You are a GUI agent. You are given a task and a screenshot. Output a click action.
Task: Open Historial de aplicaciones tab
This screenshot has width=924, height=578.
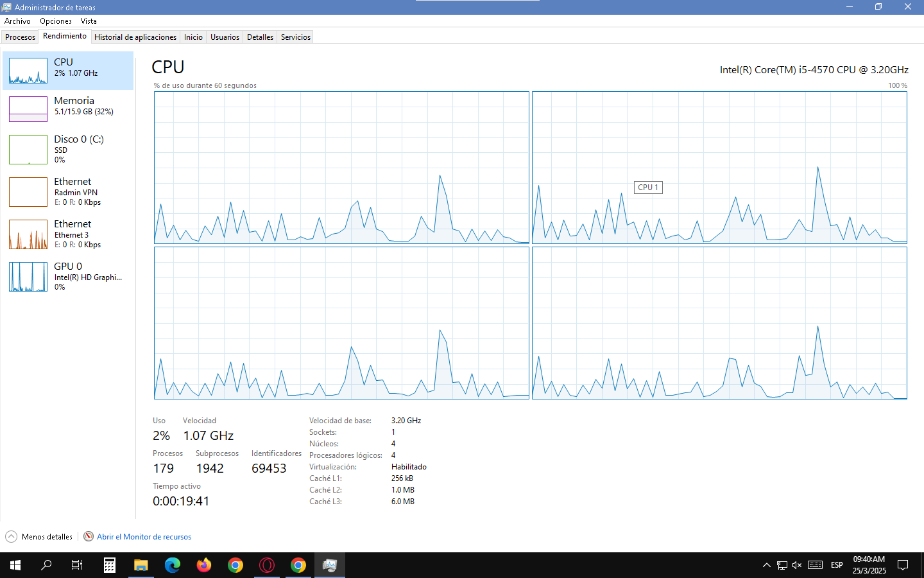135,37
